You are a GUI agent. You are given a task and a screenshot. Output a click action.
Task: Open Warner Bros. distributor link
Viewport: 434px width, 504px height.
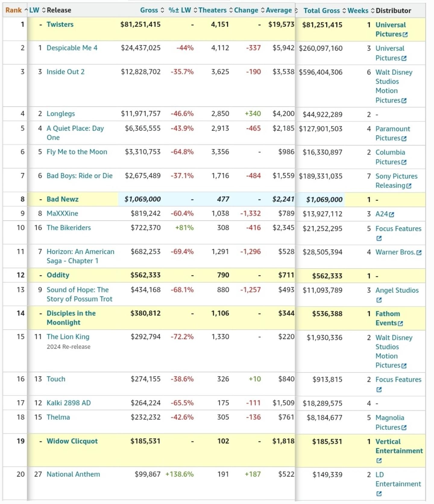tap(395, 252)
